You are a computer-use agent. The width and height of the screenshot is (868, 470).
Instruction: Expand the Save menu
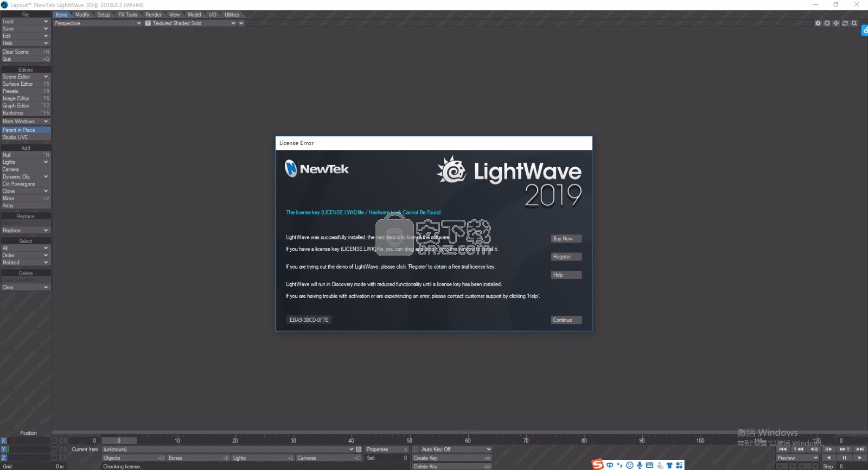[x=25, y=29]
